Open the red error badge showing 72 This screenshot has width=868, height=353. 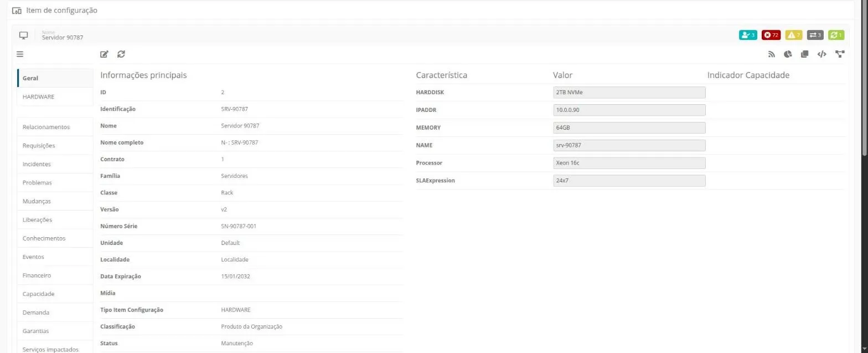(771, 35)
